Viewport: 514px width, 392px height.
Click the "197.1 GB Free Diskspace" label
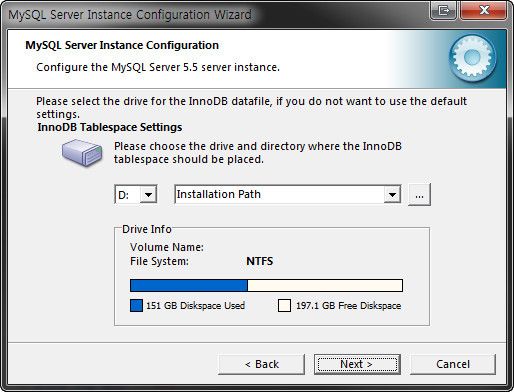coord(348,306)
